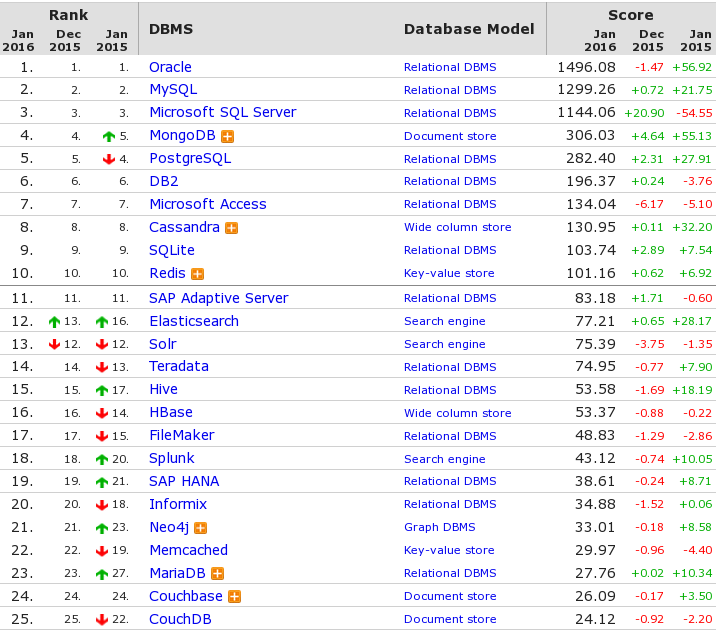The image size is (720, 632).
Task: Click the orange plus icon next to MongoDB
Action: (227, 136)
